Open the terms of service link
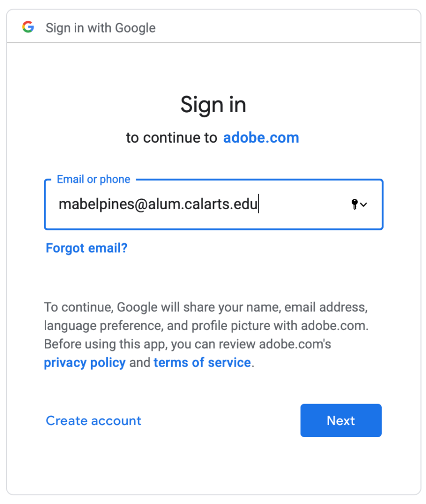Viewport: 426px width, 504px height. (202, 363)
